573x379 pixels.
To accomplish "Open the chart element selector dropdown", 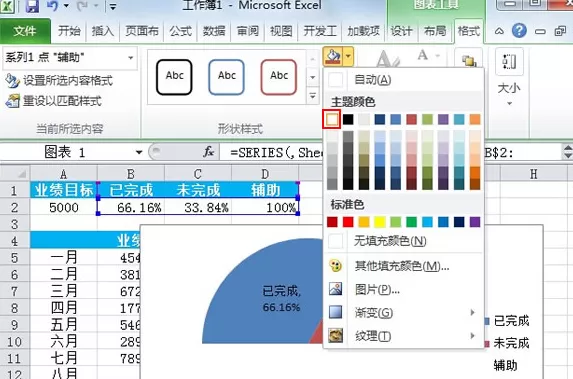I will click(130, 57).
